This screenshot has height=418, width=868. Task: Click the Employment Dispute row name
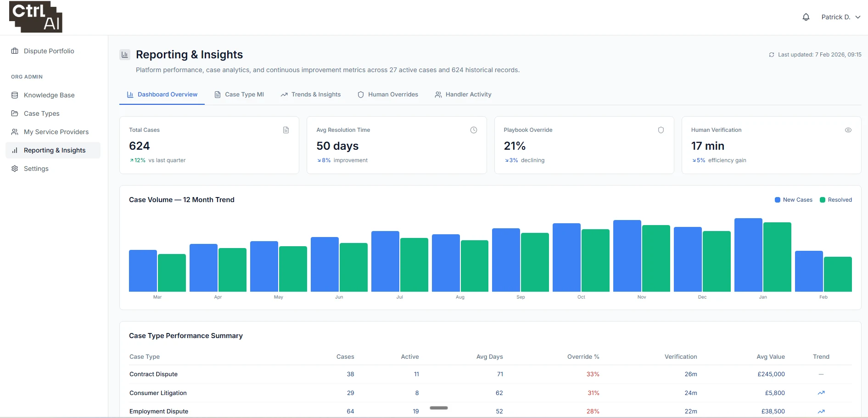click(x=159, y=412)
